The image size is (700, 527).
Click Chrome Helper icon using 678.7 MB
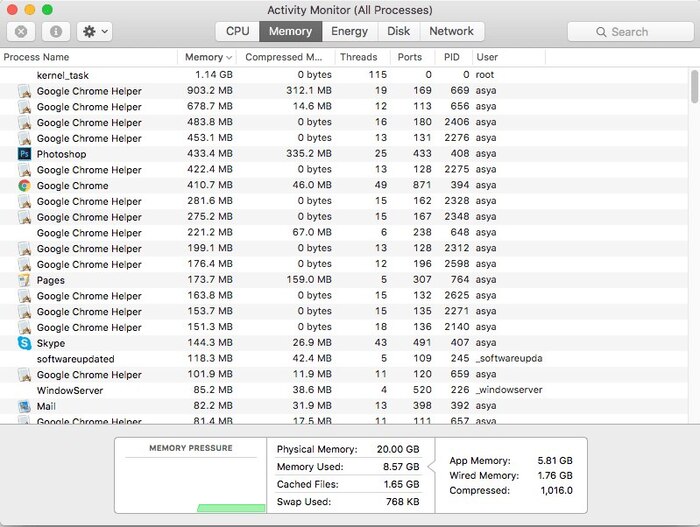[x=25, y=107]
